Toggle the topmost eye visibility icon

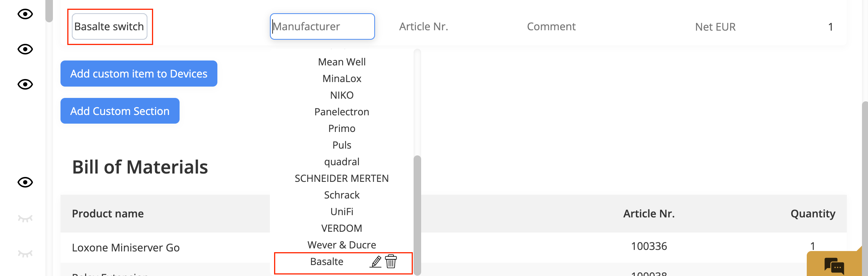(25, 14)
